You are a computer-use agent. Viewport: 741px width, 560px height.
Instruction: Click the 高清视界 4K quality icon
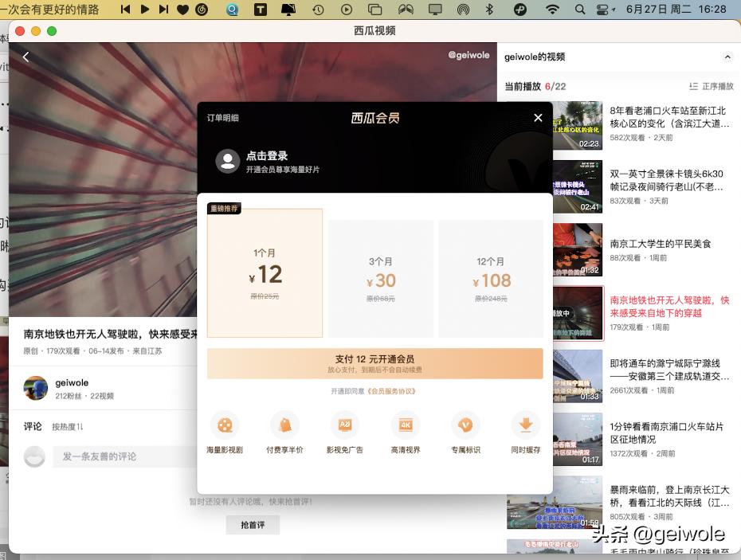click(x=405, y=425)
